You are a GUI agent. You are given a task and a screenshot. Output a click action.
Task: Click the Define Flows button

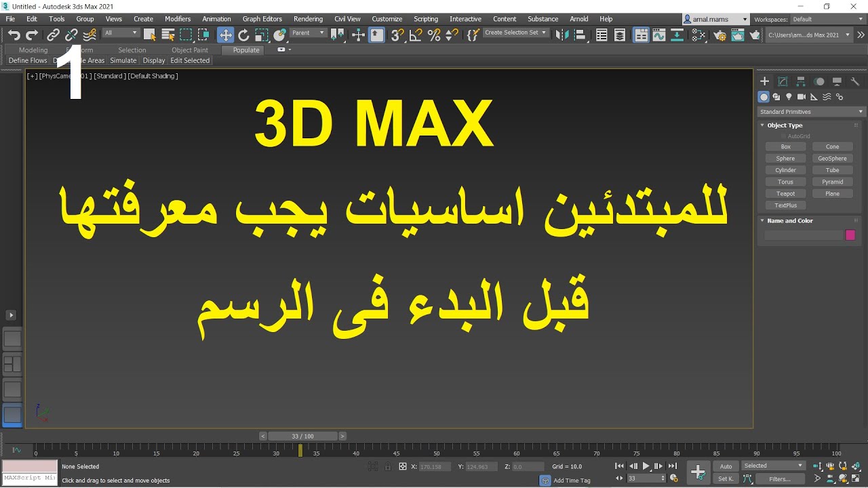28,60
